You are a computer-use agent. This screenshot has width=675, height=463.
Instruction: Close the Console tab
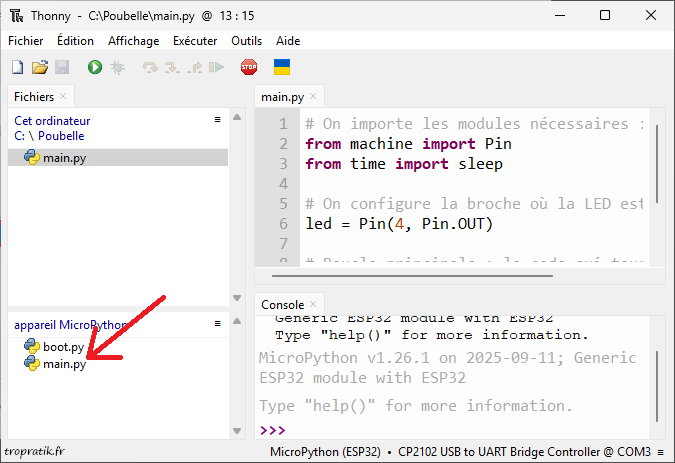313,304
